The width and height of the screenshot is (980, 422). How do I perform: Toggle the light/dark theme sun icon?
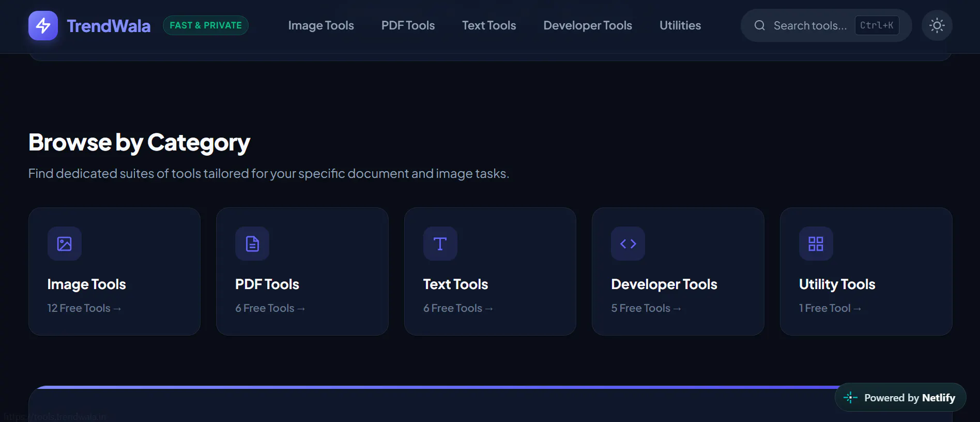tap(937, 25)
